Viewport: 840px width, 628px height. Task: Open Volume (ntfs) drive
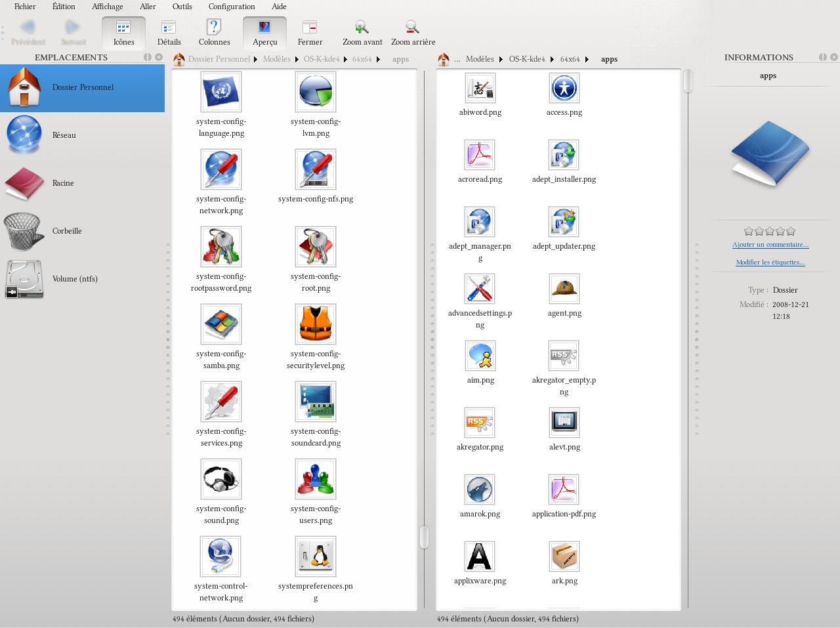pos(82,279)
